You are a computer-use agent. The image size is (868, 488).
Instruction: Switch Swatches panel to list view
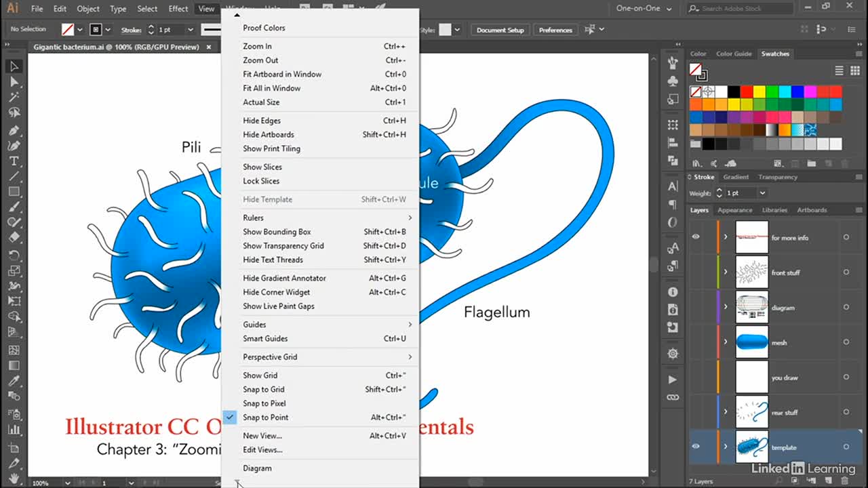(x=839, y=70)
